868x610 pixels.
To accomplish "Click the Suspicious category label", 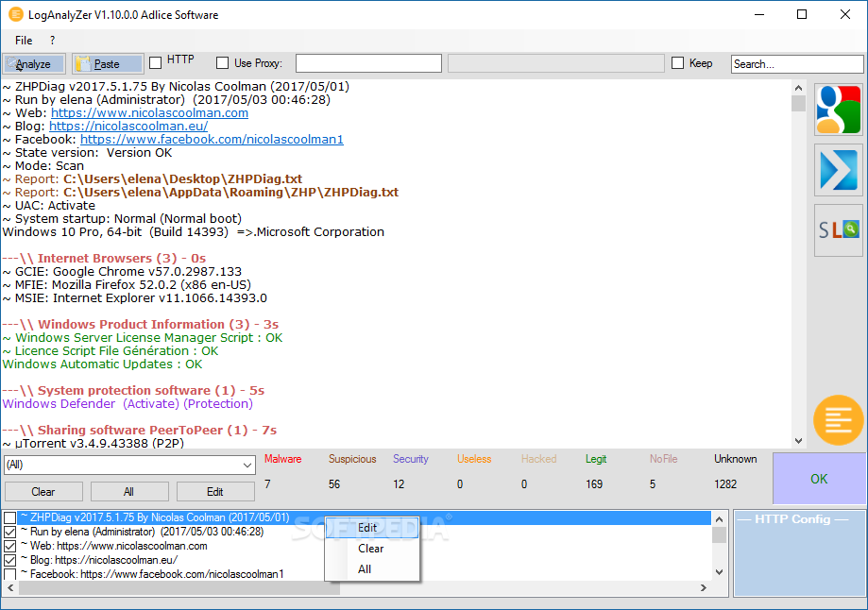I will click(352, 459).
